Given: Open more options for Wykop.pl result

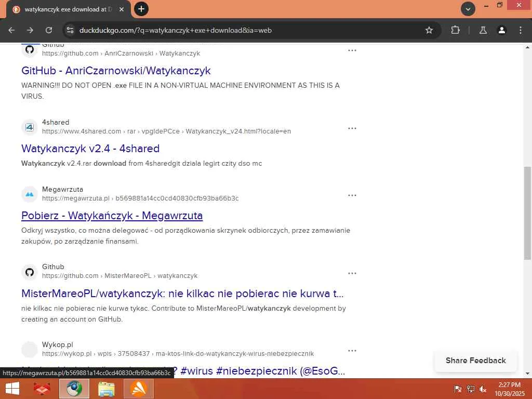Looking at the screenshot, I should pos(352,351).
